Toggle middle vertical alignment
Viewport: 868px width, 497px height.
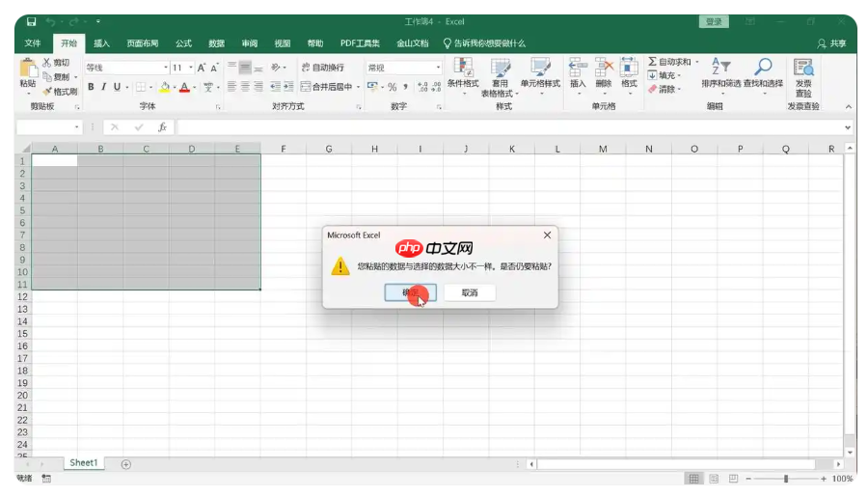245,67
